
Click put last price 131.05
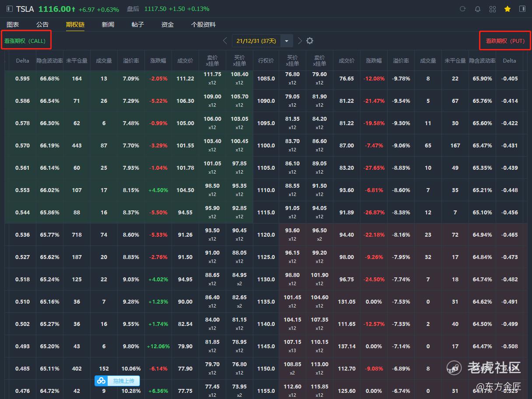pos(346,302)
